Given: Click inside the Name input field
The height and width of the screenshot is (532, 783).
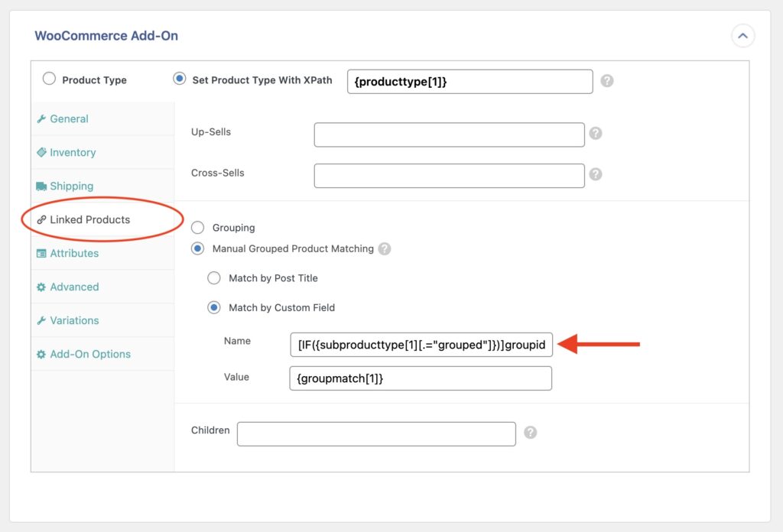Looking at the screenshot, I should pyautogui.click(x=421, y=345).
